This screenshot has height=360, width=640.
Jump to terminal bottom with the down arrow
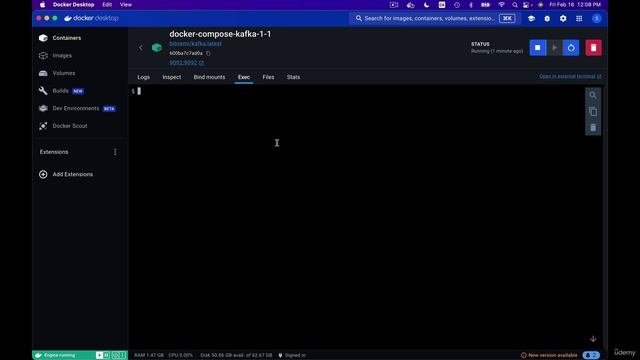(593, 339)
